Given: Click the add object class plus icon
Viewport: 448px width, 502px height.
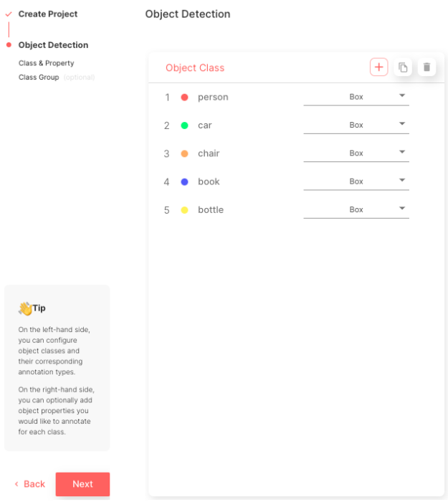Looking at the screenshot, I should tap(378, 67).
